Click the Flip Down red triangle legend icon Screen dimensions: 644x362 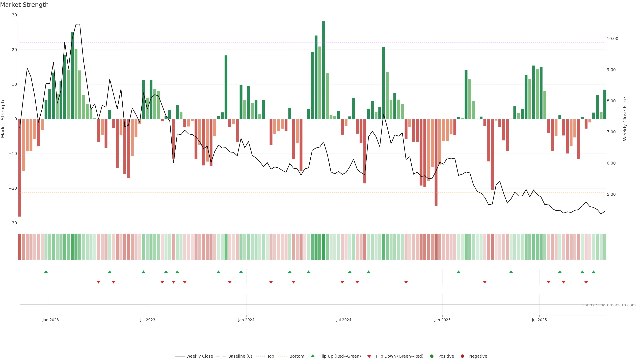[x=369, y=356]
